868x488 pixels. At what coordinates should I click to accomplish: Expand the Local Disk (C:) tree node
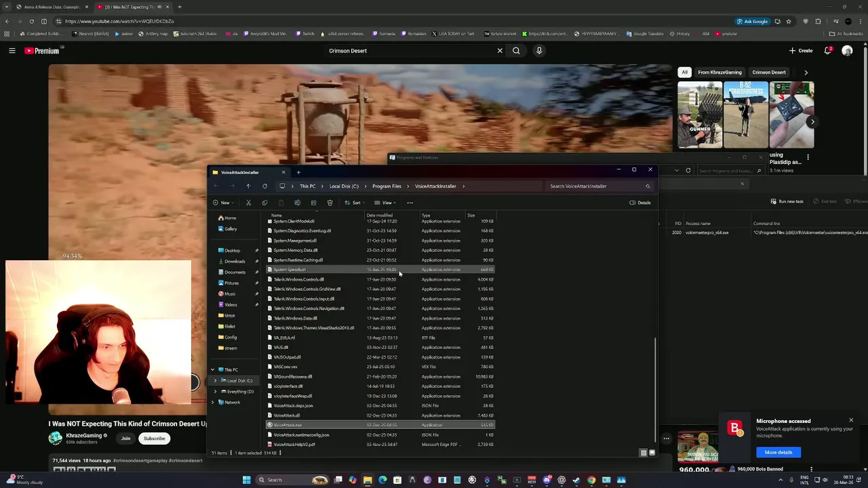pyautogui.click(x=216, y=381)
